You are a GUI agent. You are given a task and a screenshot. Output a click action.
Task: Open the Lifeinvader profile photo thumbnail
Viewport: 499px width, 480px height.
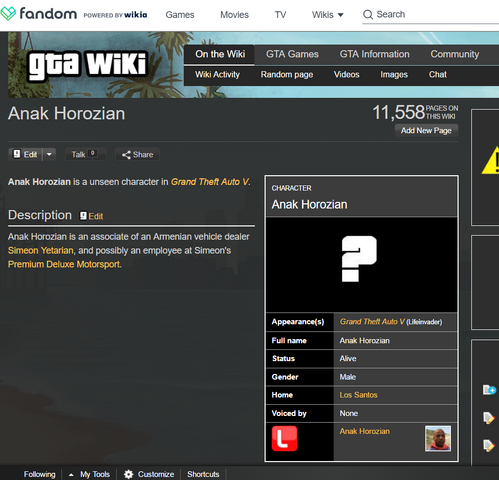pyautogui.click(x=438, y=439)
